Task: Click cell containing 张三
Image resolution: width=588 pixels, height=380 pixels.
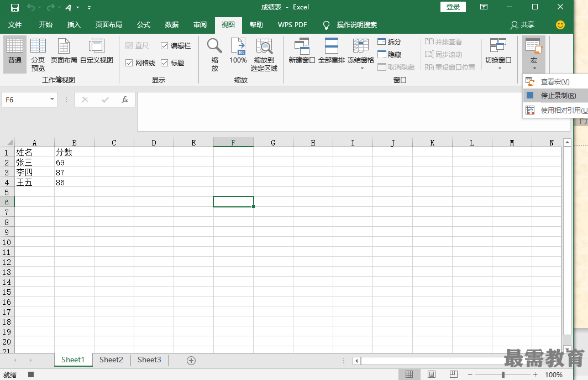Action: 34,162
